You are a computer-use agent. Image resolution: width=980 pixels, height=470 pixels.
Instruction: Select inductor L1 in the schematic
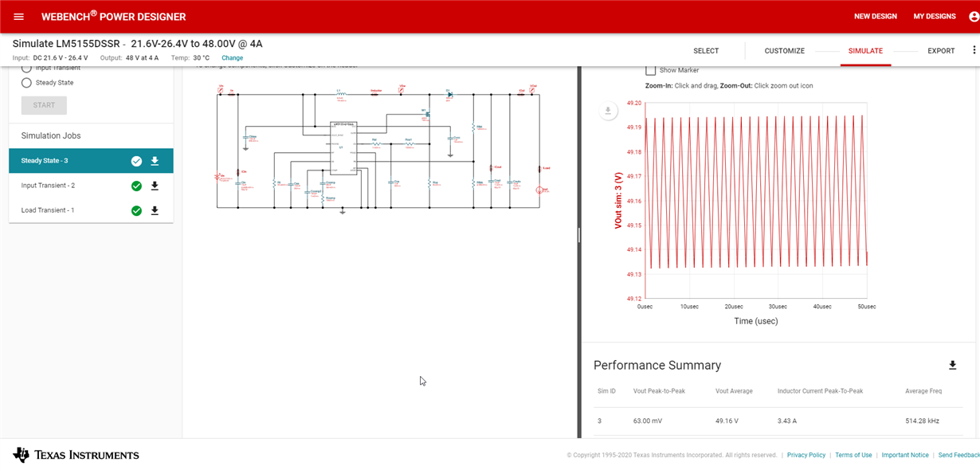341,94
